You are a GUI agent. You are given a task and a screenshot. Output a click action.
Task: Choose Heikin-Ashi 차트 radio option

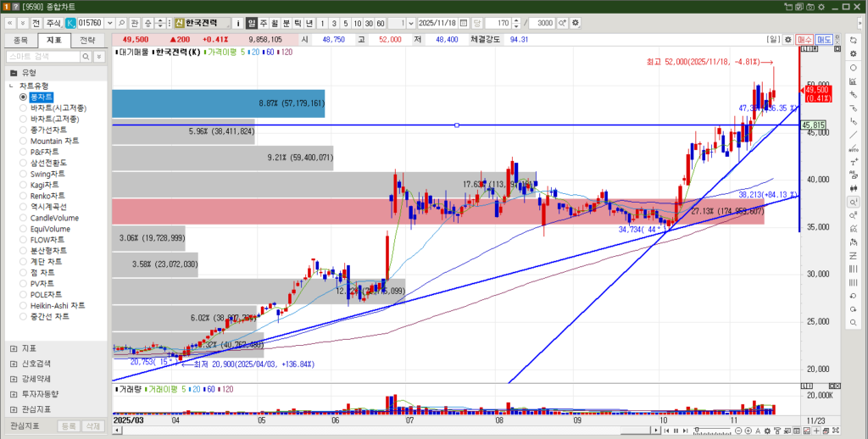(24, 306)
